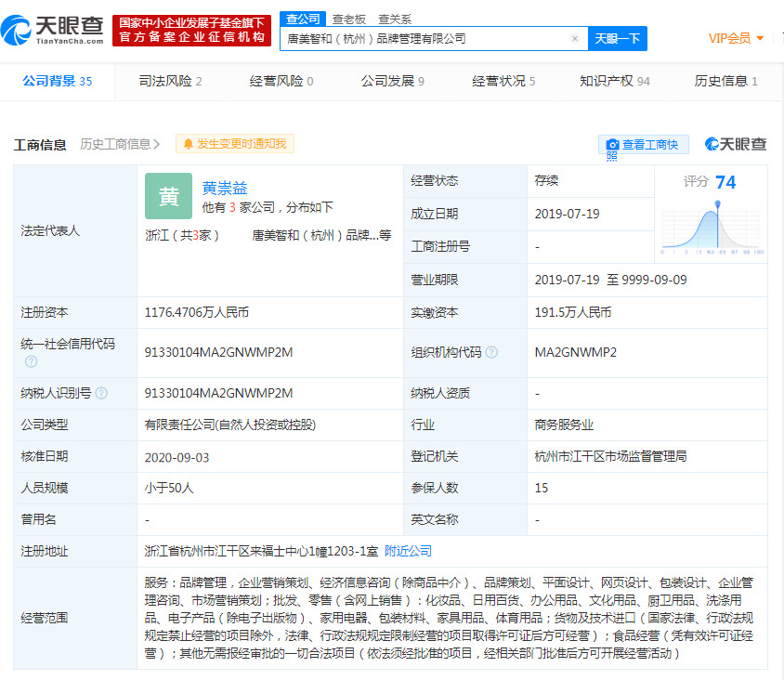Click the 发生变更时通知我 button
The width and height of the screenshot is (784, 680).
[235, 144]
